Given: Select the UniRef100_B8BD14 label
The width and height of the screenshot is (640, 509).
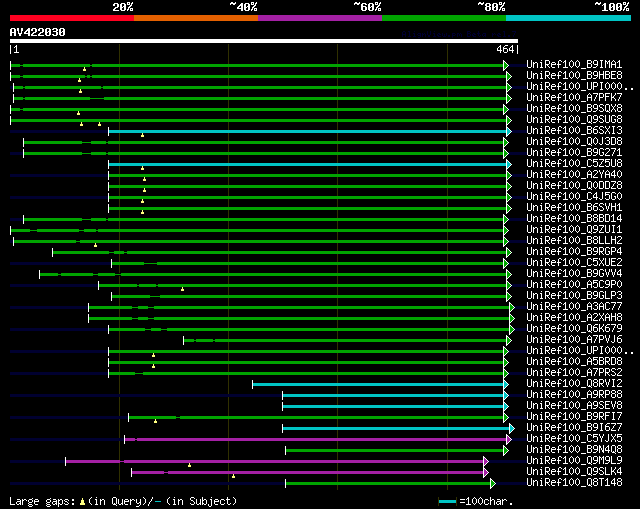Looking at the screenshot, I should coord(574,219).
